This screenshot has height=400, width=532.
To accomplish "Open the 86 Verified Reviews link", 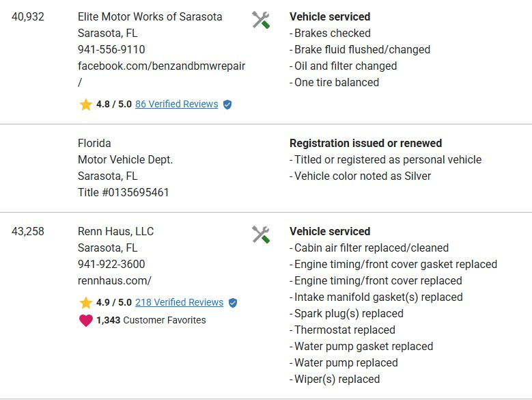I will pyautogui.click(x=176, y=105).
